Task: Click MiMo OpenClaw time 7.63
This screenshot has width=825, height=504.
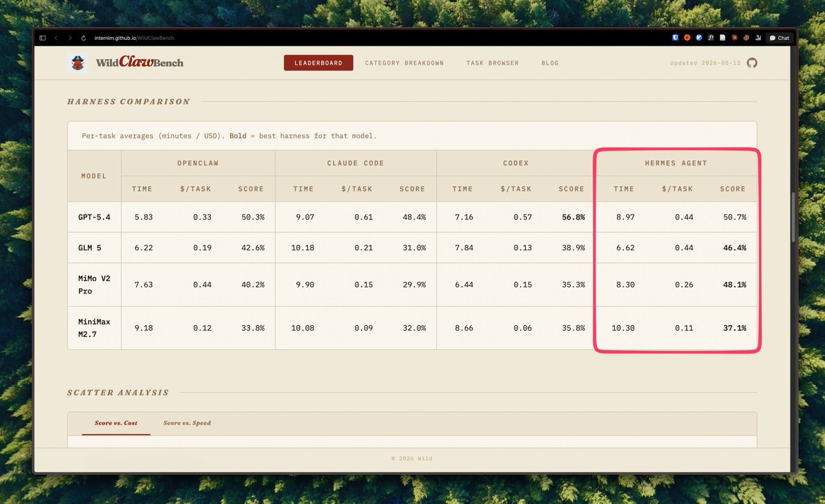Action: pyautogui.click(x=144, y=285)
